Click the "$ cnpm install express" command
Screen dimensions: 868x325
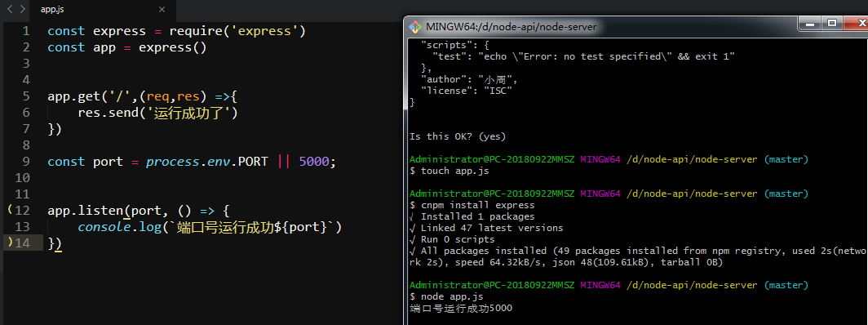pos(472,206)
